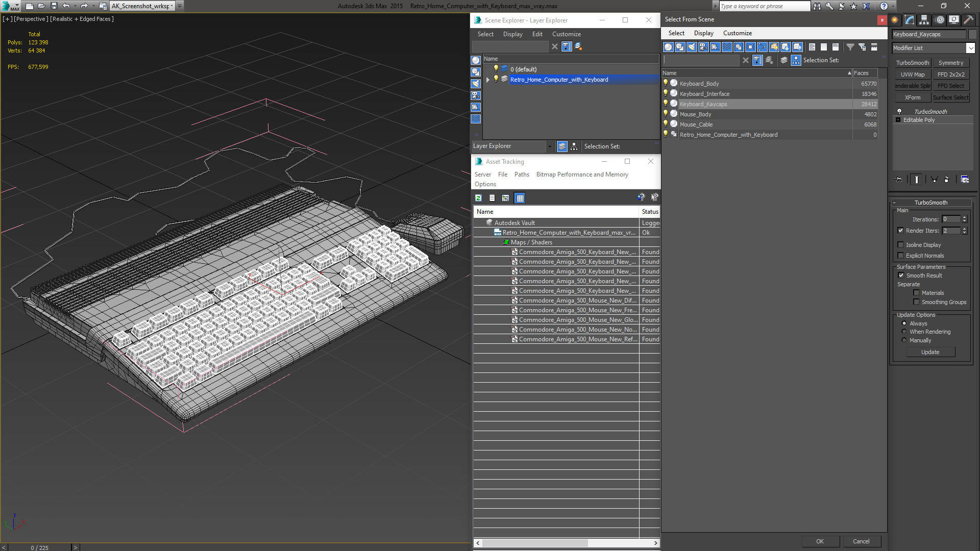Screen dimensions: 980x551
Task: Open Options menu in Asset Tracking
Action: click(x=485, y=184)
